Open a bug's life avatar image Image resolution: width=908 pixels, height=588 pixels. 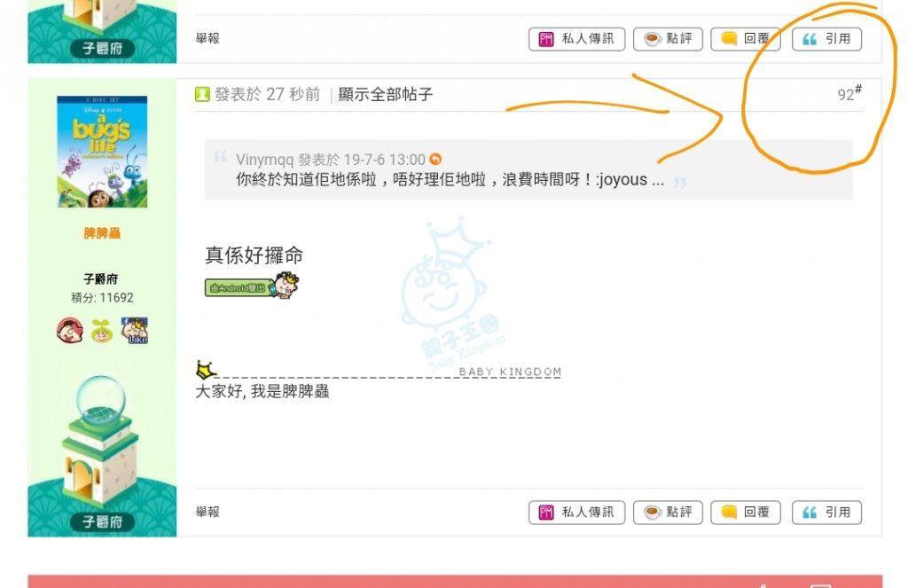tap(102, 152)
